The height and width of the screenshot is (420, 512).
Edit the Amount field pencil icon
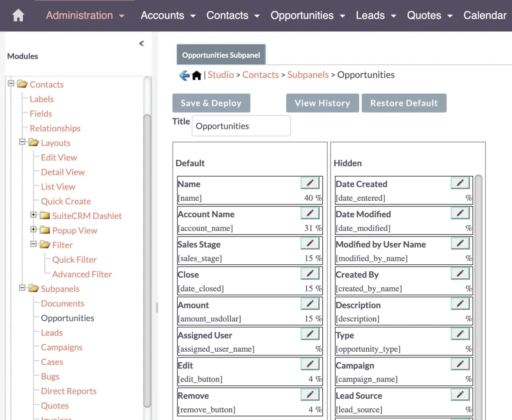pos(310,304)
